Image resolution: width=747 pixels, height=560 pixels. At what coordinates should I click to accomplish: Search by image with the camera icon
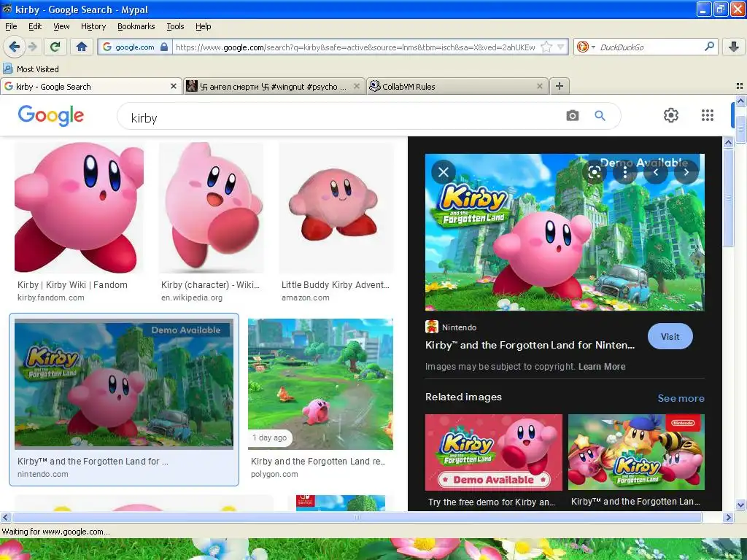pyautogui.click(x=572, y=116)
